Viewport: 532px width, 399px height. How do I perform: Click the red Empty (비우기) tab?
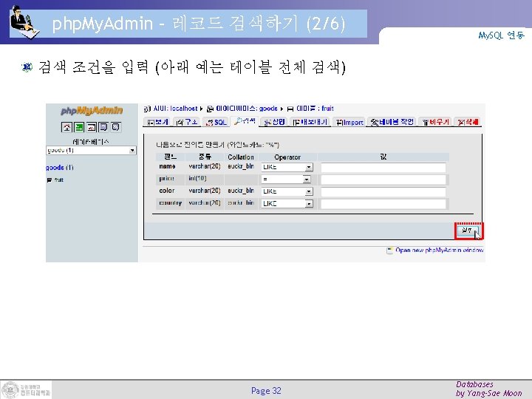coord(436,122)
